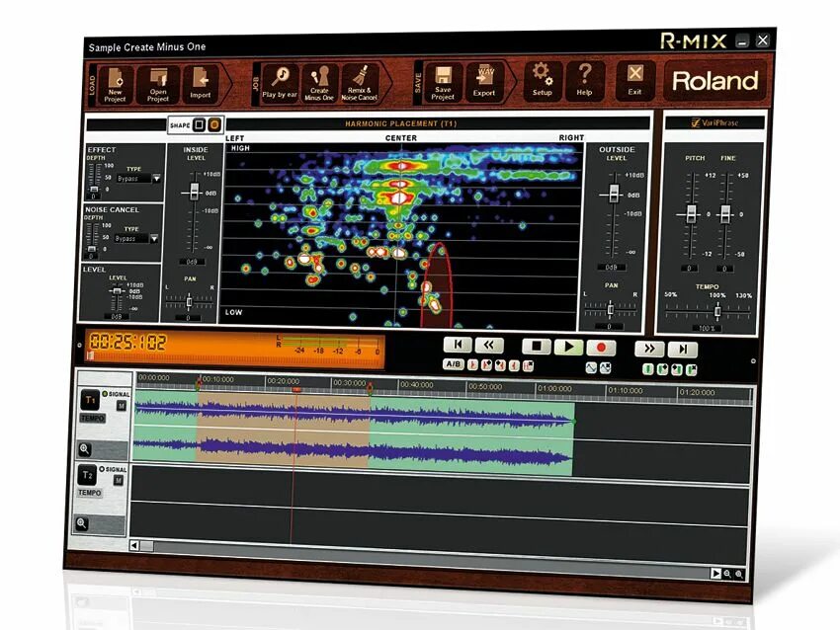
Task: Click the FINE pitch fader handle
Action: (725, 214)
